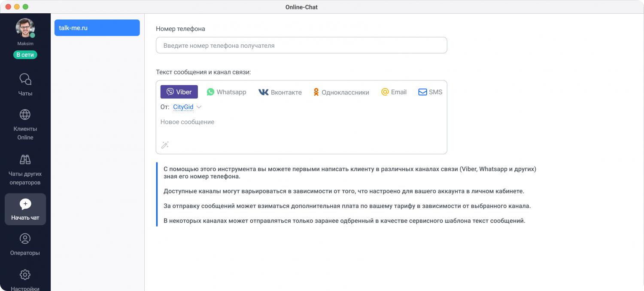Viewport: 644px width, 291px height.
Task: Click the CityGid sender name link
Action: click(x=183, y=107)
